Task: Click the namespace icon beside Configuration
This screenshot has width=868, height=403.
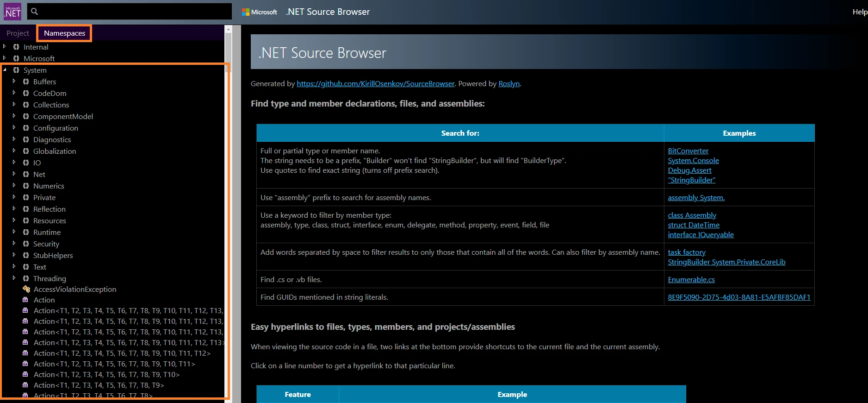Action: click(x=26, y=128)
